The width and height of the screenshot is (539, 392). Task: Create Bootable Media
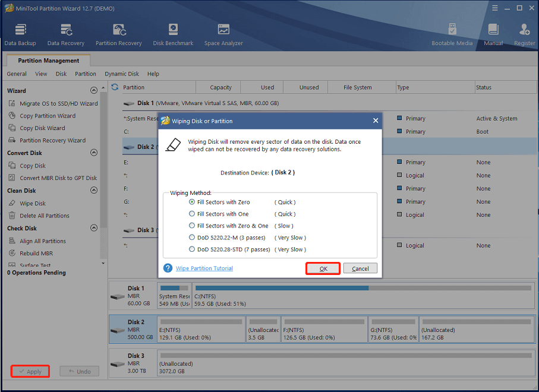coord(452,34)
